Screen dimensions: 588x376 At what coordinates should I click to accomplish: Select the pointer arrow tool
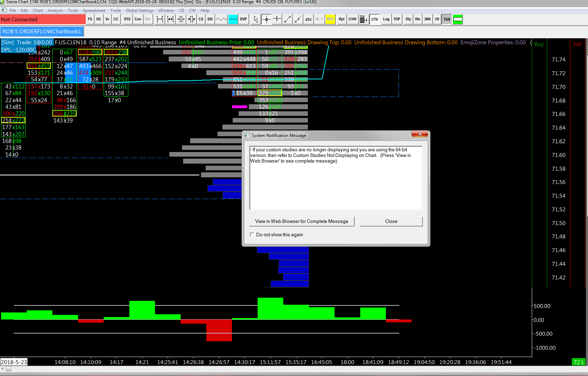256,19
